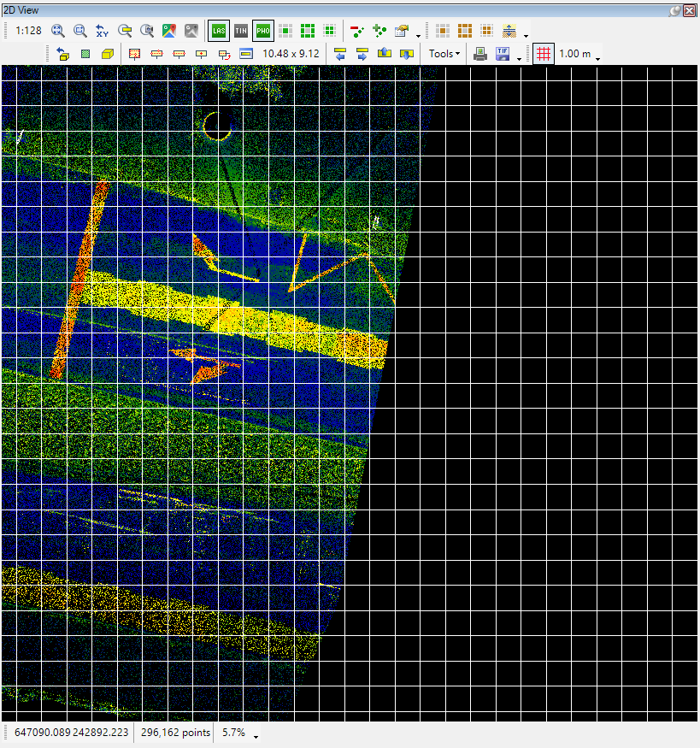Toggle the TIN display mode
700x748 pixels.
[241, 31]
